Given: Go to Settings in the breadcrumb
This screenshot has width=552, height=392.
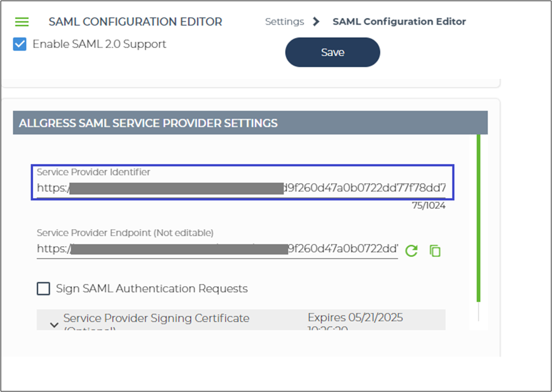Looking at the screenshot, I should (x=284, y=22).
